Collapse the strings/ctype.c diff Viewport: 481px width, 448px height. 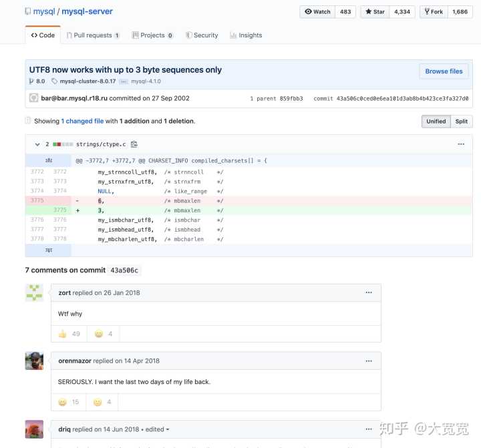pos(37,144)
